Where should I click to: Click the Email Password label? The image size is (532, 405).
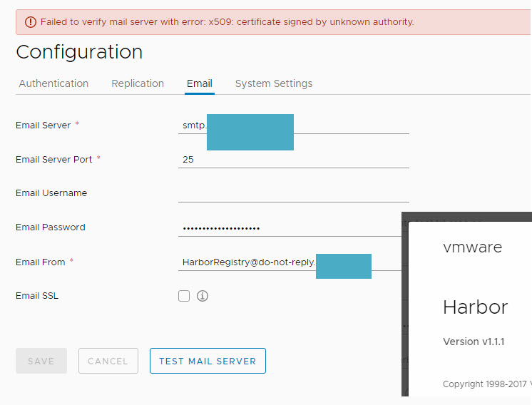point(50,227)
